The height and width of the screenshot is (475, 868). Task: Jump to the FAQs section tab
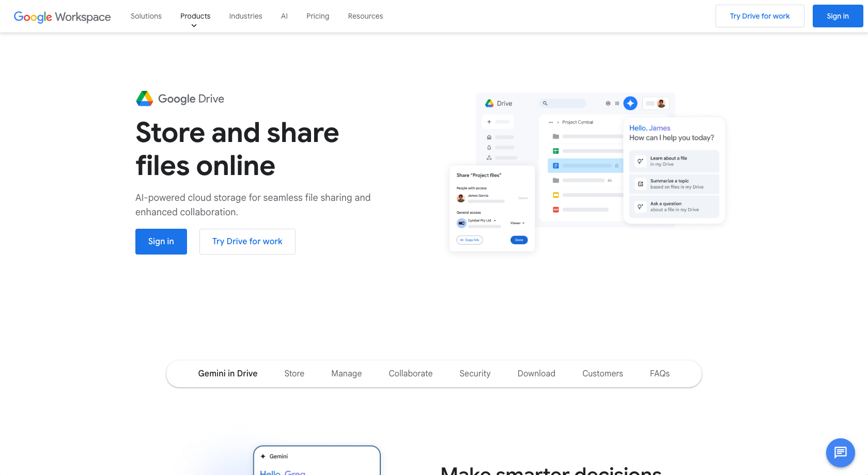point(660,373)
